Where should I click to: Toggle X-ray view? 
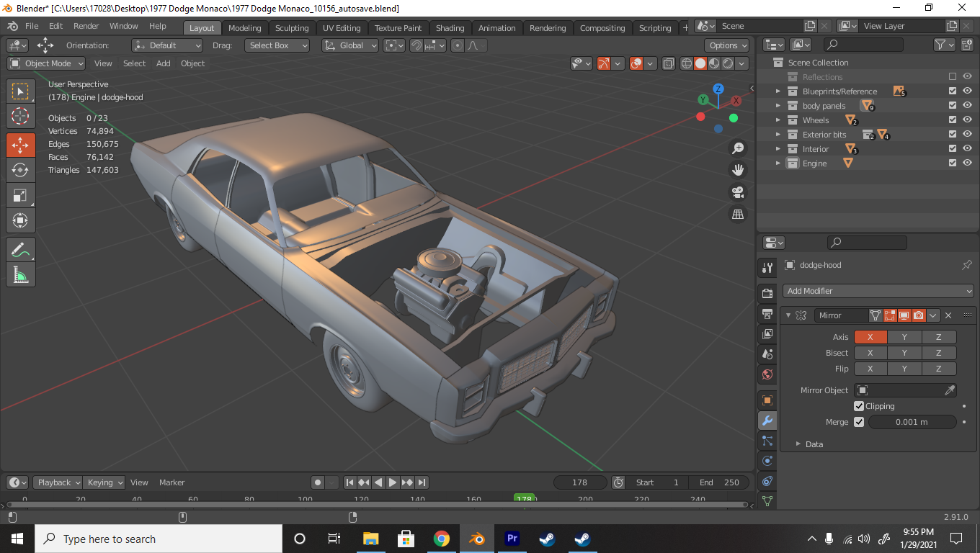click(668, 63)
